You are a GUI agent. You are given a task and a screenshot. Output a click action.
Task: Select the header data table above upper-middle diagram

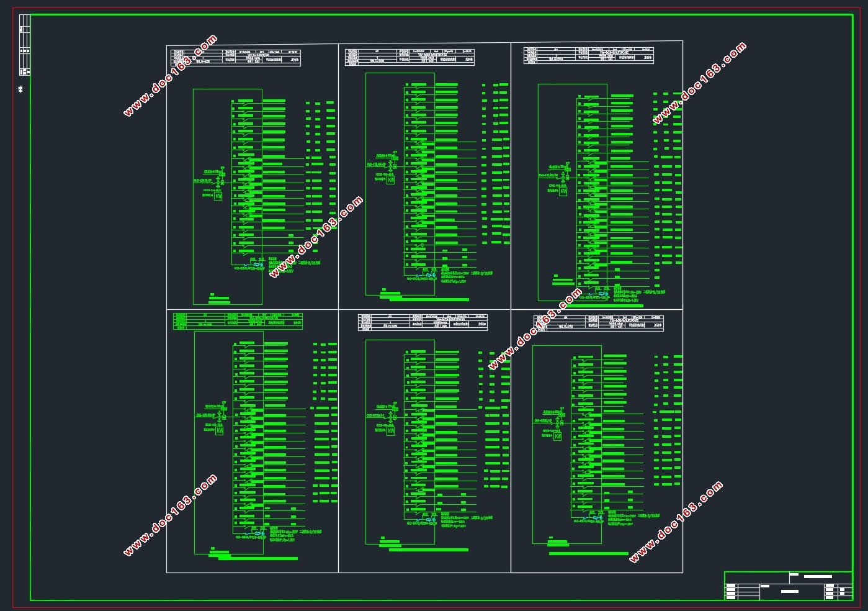[x=409, y=57]
